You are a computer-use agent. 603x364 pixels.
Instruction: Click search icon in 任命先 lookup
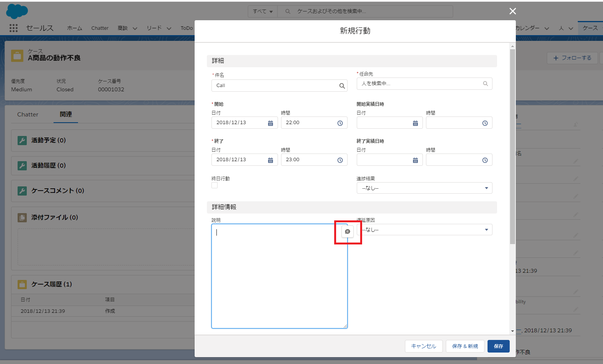pos(485,84)
